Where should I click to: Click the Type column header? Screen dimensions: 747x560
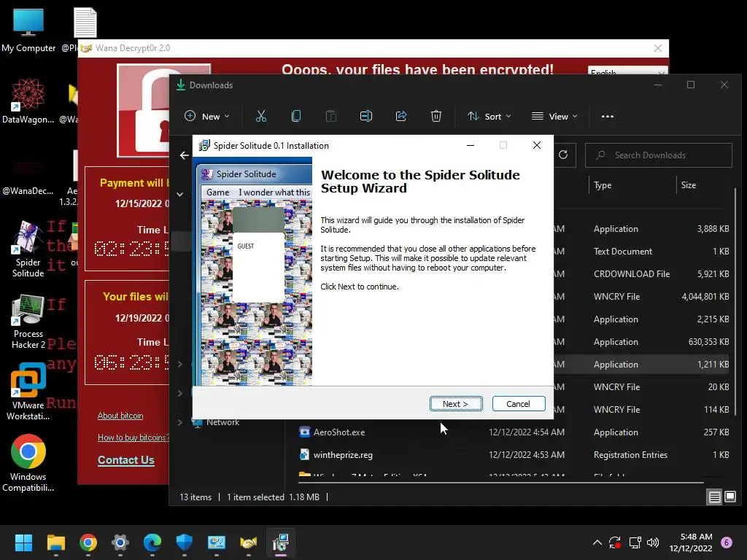(x=603, y=185)
